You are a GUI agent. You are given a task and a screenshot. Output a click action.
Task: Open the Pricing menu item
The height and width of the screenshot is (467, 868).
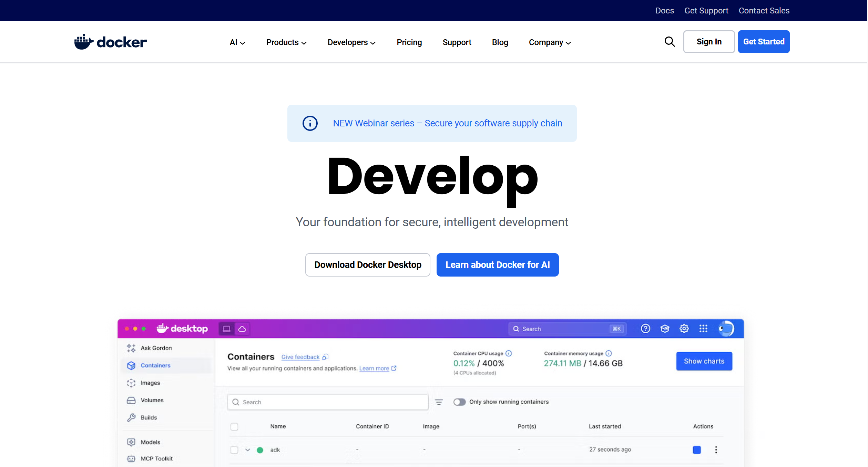point(409,42)
